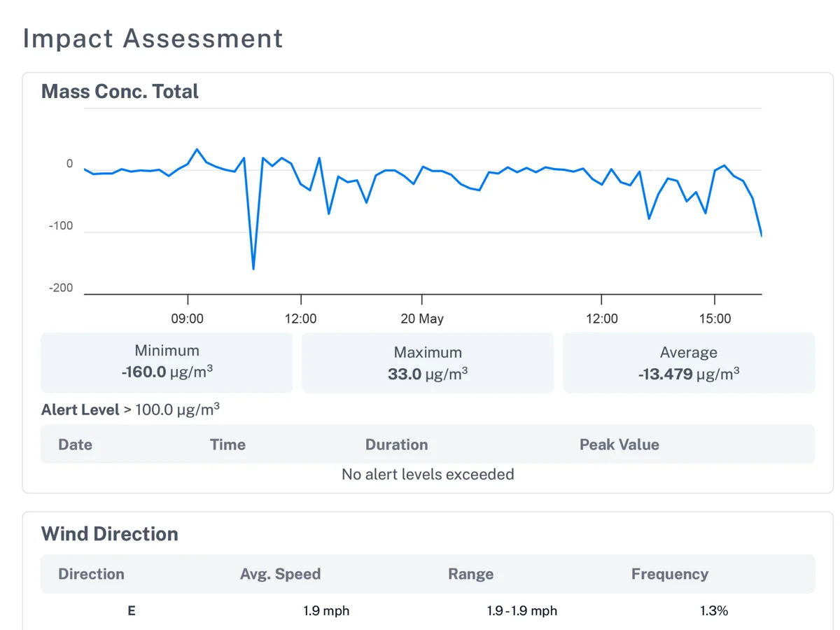Viewport: 840px width, 630px height.
Task: Click the Minimum -160.0 µg/m³ stat card
Action: 167,362
